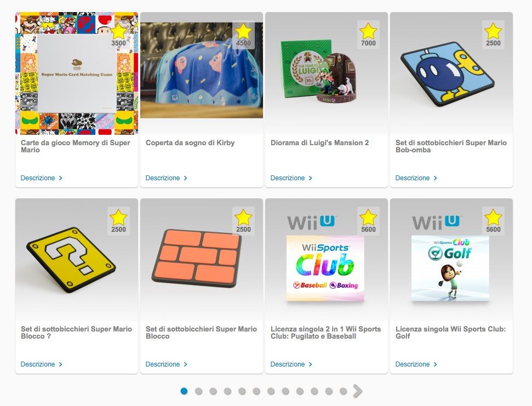Advance with the next page arrow

358,391
